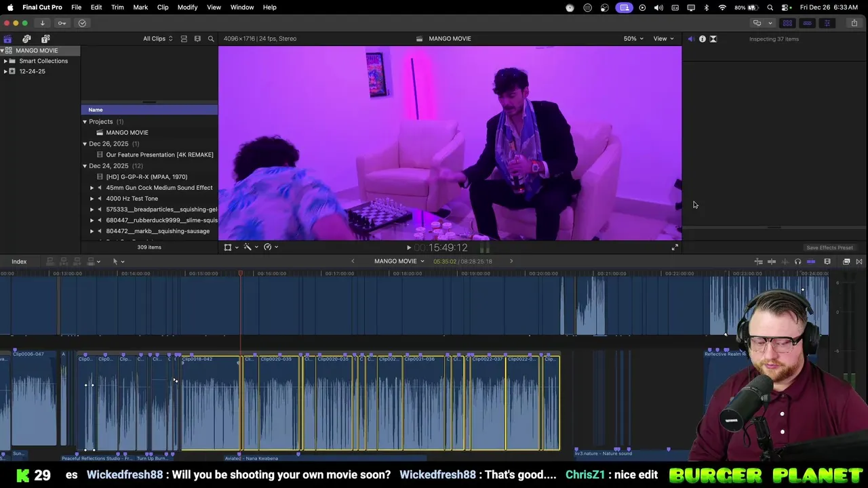The width and height of the screenshot is (868, 488).
Task: Expand the 12-24-25 event
Action: pos(5,71)
